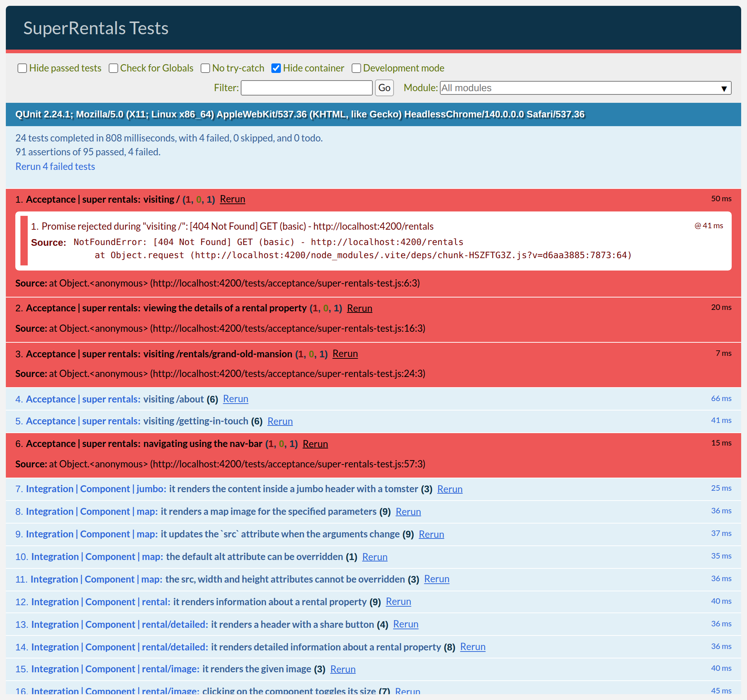
Task: Rerun the rental/image renders given image test
Action: [342, 669]
